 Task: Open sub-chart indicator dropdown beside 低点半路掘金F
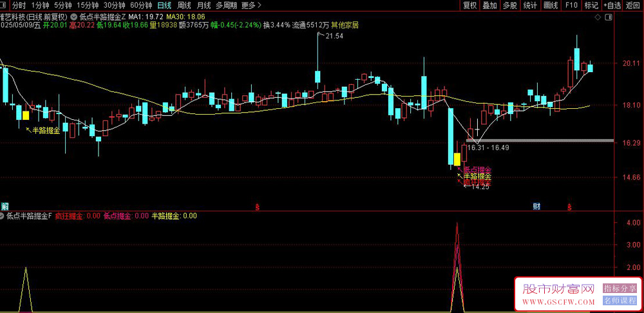tap(2, 215)
